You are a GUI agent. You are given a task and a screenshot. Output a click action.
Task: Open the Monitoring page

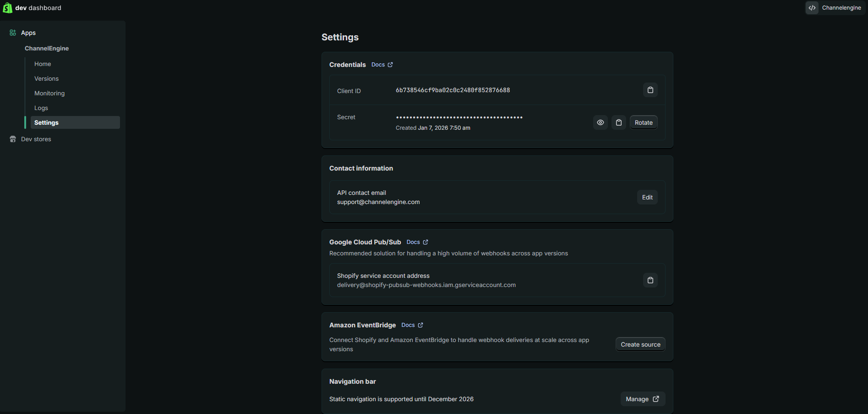(x=49, y=93)
